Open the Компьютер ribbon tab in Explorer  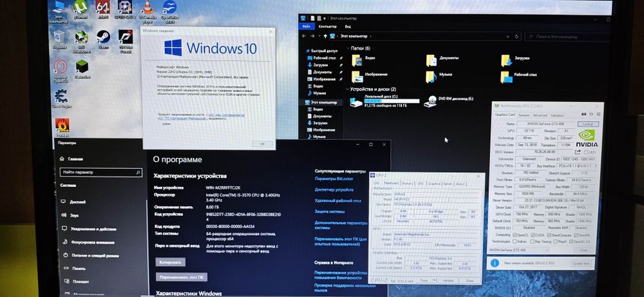[327, 26]
